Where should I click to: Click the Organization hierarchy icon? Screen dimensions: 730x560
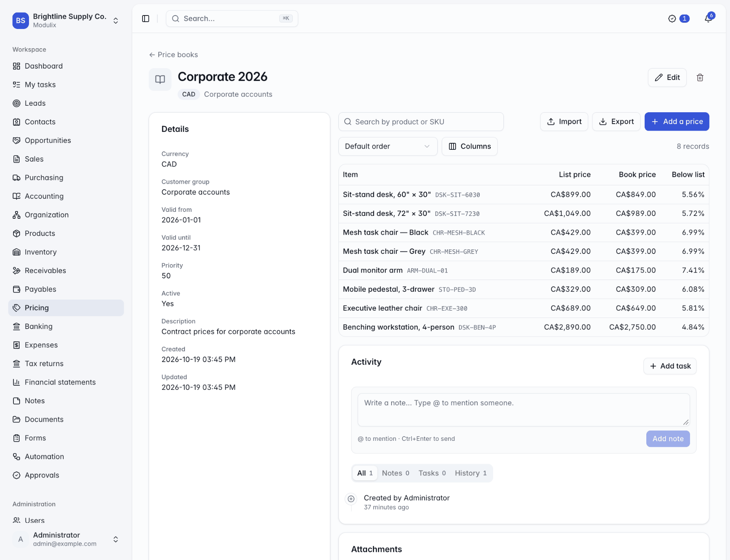(x=16, y=215)
